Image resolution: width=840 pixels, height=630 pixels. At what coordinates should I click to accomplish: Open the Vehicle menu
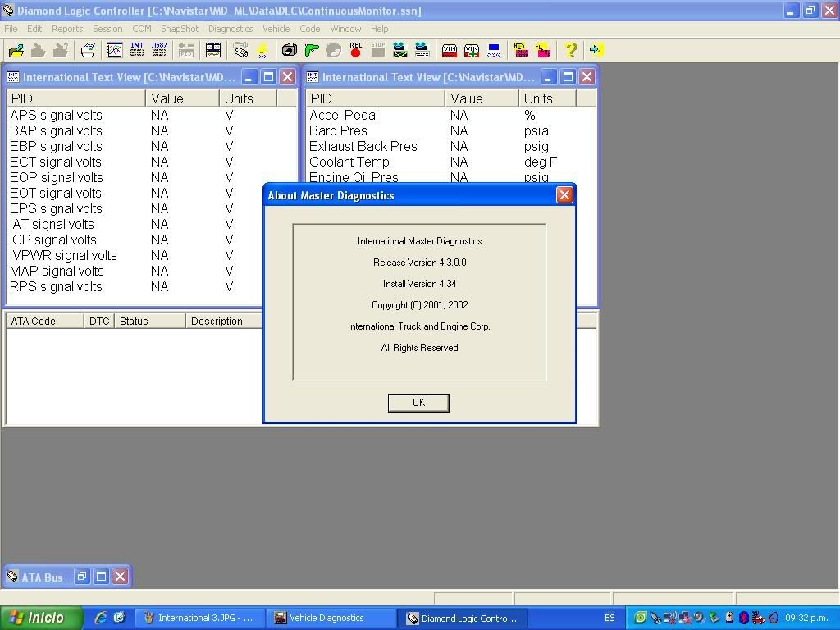coord(276,29)
